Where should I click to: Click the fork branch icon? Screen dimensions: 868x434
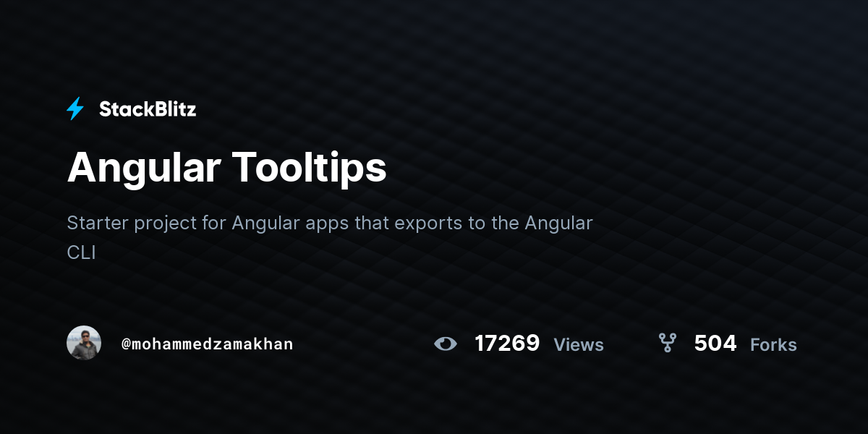click(667, 343)
